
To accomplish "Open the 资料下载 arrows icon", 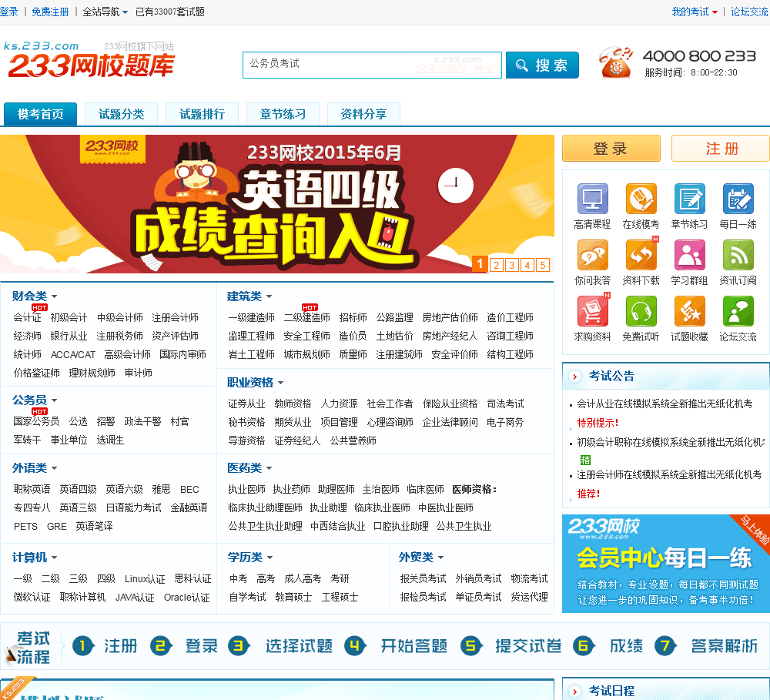I will [641, 255].
